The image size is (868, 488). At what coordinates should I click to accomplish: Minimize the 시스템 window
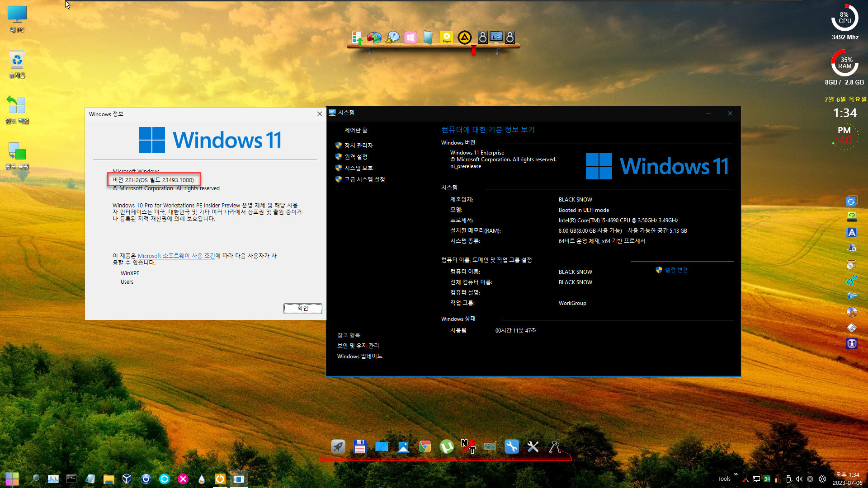tap(708, 113)
